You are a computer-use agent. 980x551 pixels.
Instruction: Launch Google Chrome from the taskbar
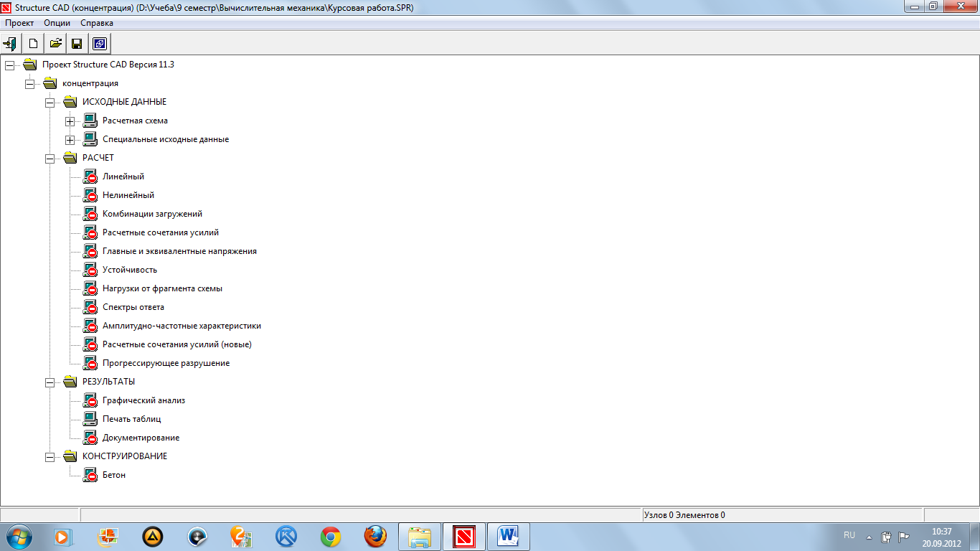click(331, 536)
